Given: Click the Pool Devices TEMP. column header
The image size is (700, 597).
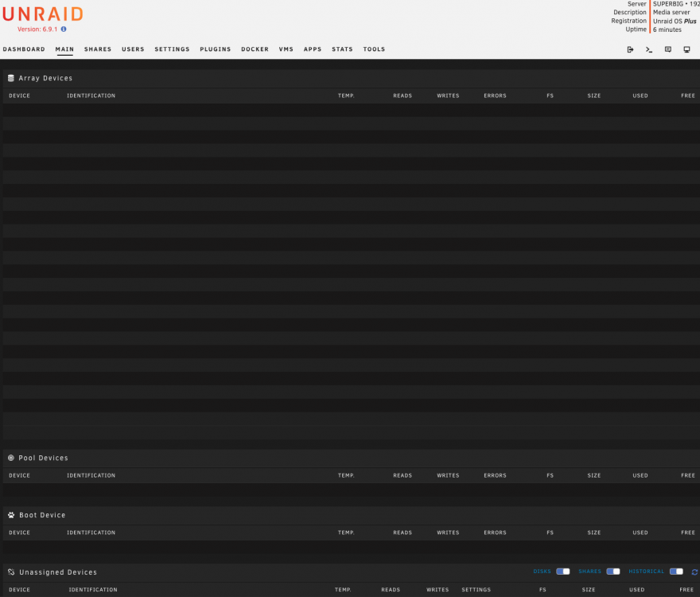Looking at the screenshot, I should point(346,475).
